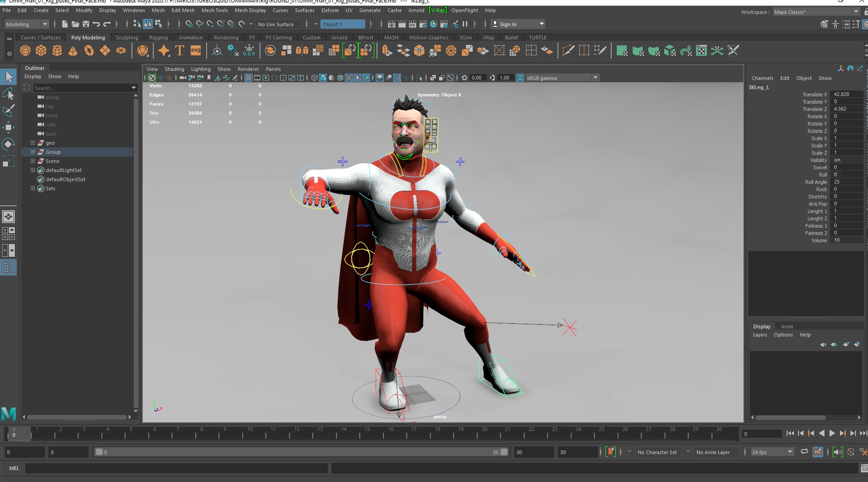Click the Multi-Cut tool shelf icon

click(568, 51)
